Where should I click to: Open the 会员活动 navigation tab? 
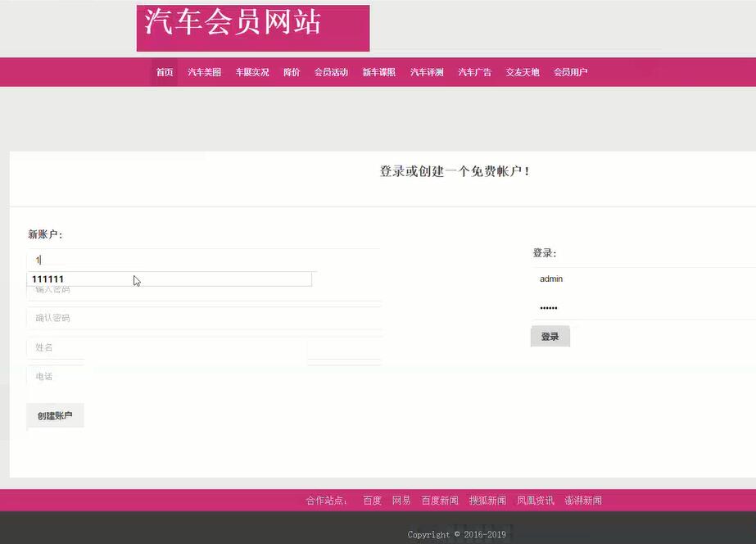(x=330, y=72)
